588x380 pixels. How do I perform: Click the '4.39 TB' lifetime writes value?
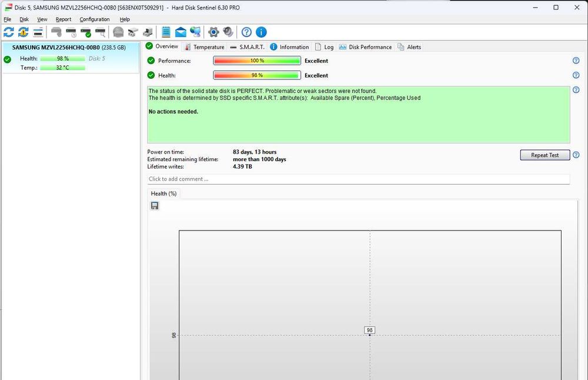tap(243, 166)
